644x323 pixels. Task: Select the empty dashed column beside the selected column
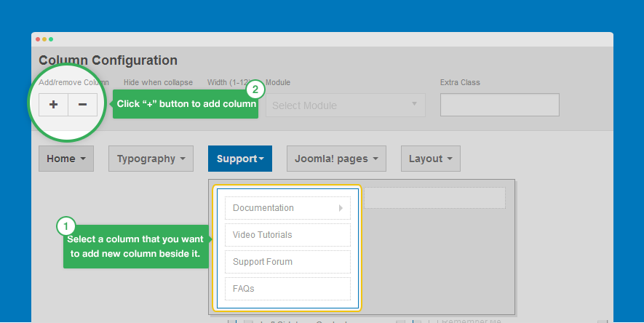[x=434, y=197]
